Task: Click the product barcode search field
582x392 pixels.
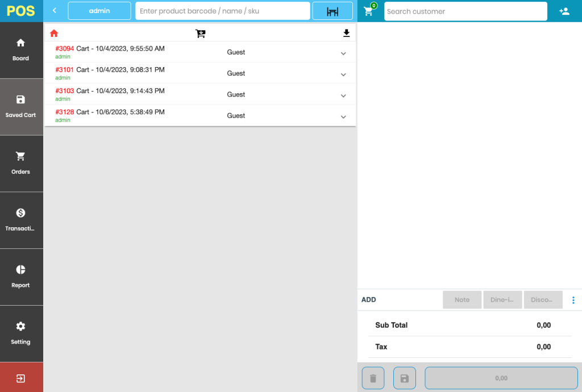Action: point(222,11)
